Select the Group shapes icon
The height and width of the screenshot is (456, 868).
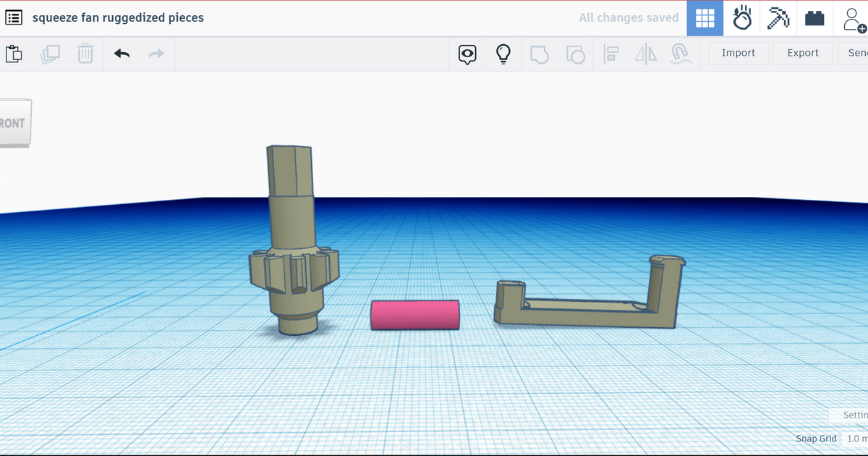540,54
